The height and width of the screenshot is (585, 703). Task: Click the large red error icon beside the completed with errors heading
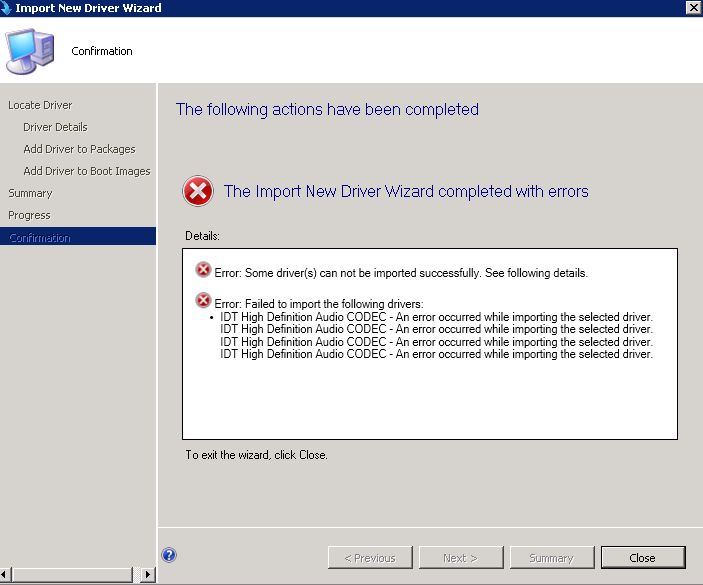pos(198,191)
